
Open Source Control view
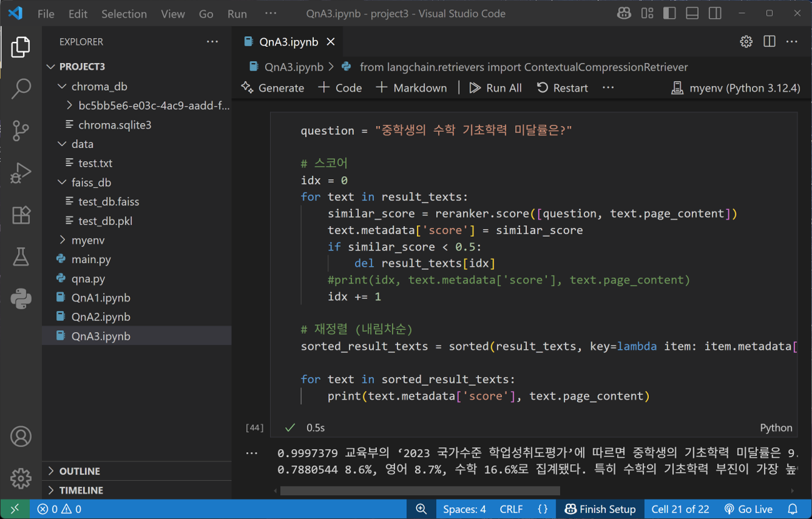[x=21, y=131]
